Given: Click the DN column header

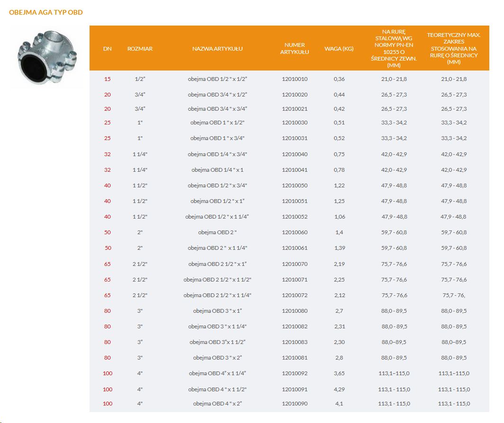Looking at the screenshot, I should tap(107, 49).
